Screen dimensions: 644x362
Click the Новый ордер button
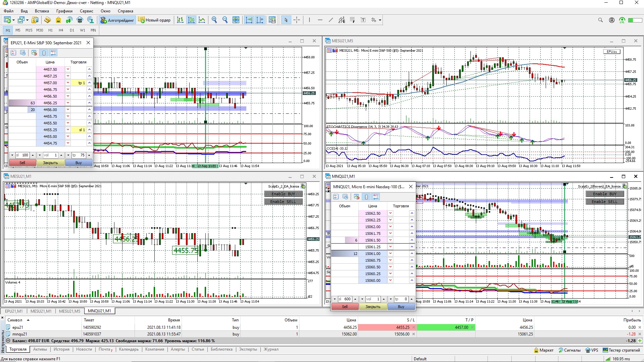coord(154,20)
